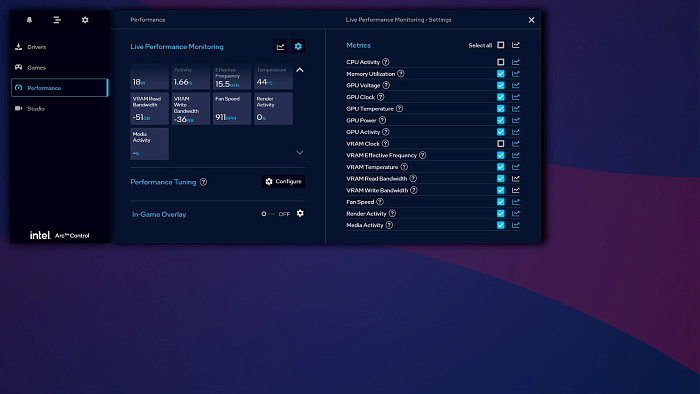Uncheck the VRAM Temperature checkbox
This screenshot has width=700, height=394.
pyautogui.click(x=500, y=167)
